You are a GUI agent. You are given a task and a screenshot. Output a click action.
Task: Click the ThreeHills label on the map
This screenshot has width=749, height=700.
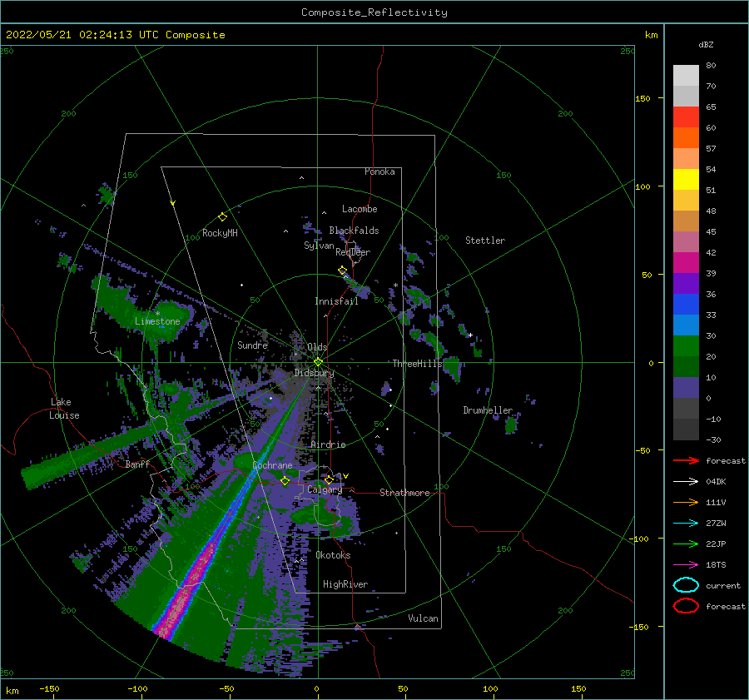pyautogui.click(x=417, y=364)
